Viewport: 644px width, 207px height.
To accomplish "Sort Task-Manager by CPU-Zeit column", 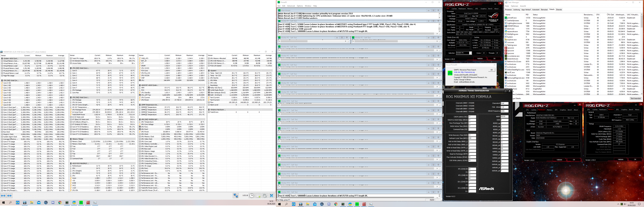I will (610, 15).
